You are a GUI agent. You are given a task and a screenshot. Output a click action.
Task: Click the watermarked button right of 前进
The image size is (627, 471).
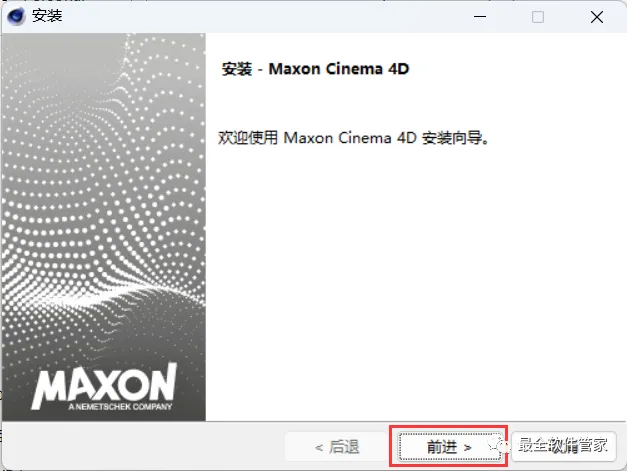(x=563, y=446)
